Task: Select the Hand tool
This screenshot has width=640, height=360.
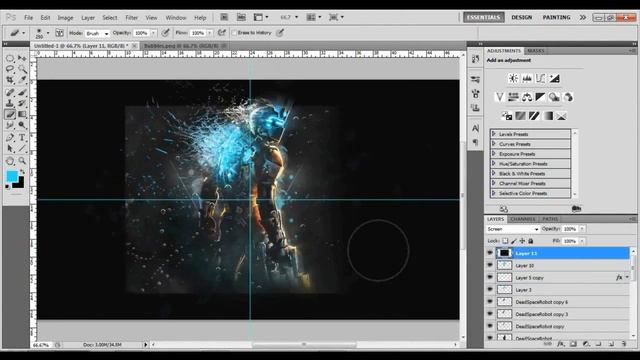Action: point(10,161)
